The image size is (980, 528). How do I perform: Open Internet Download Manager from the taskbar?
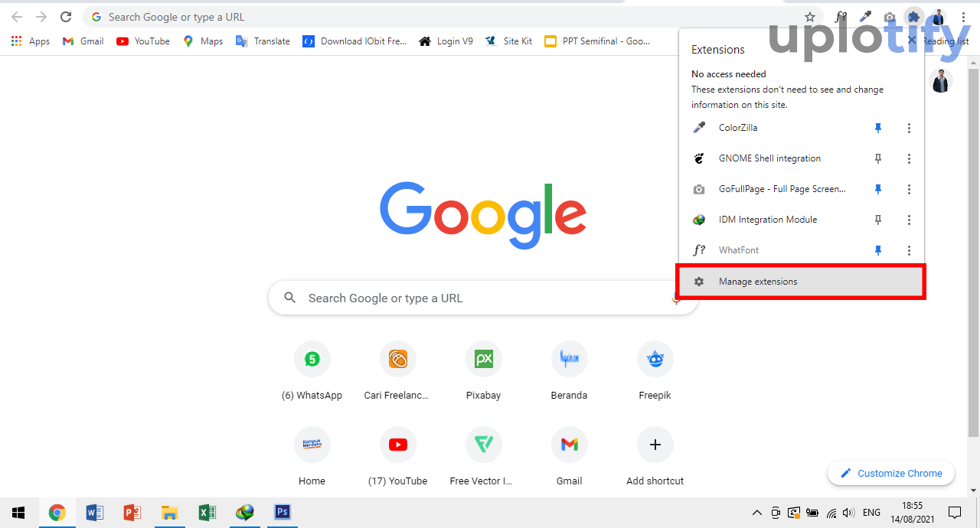click(x=245, y=513)
